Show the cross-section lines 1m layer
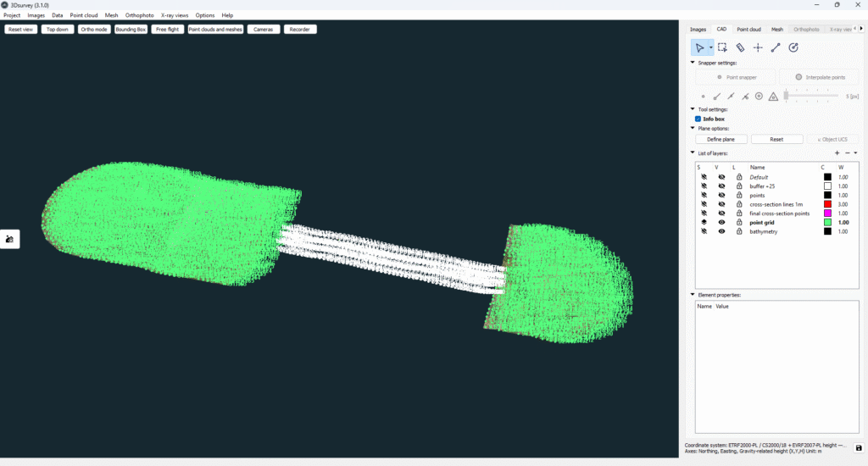This screenshot has height=466, width=868. click(721, 204)
